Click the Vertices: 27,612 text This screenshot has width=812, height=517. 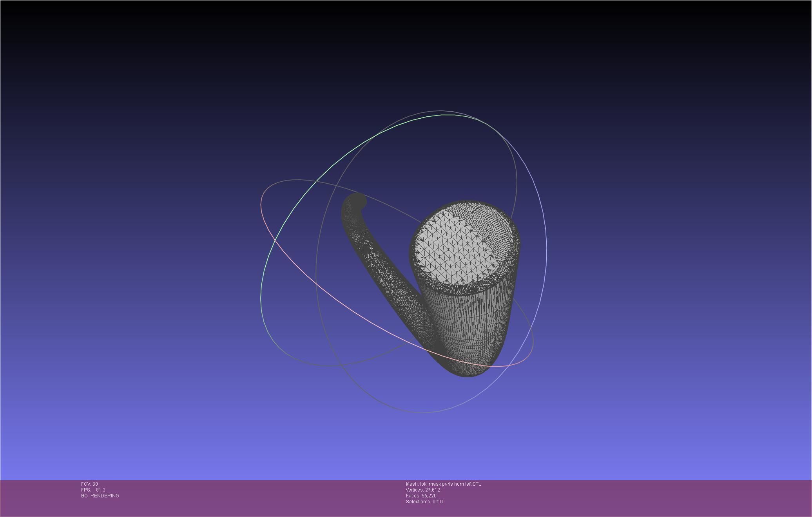(x=423, y=490)
